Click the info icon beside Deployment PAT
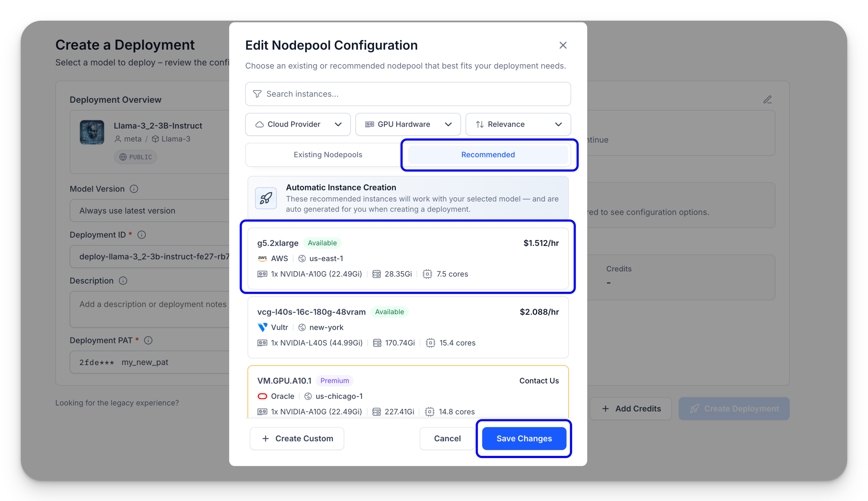Screen dimensions: 868x501 [x=148, y=340]
